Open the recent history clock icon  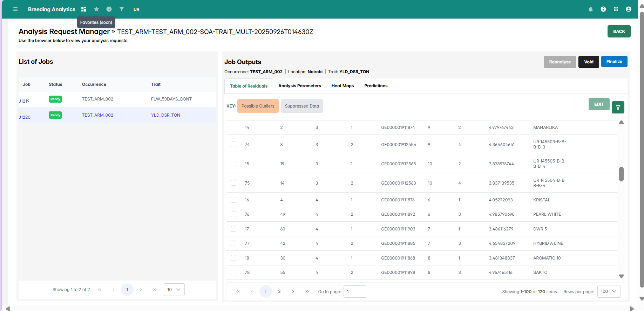[x=109, y=9]
